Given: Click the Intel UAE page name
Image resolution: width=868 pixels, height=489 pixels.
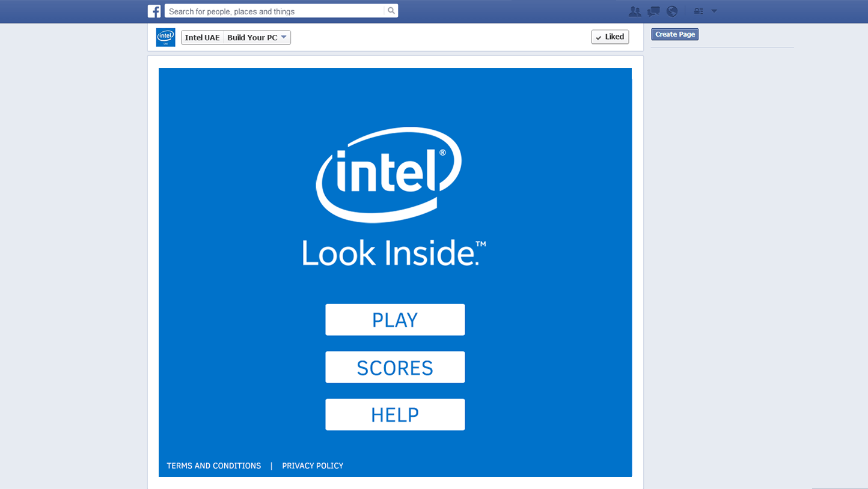Looking at the screenshot, I should (x=203, y=37).
